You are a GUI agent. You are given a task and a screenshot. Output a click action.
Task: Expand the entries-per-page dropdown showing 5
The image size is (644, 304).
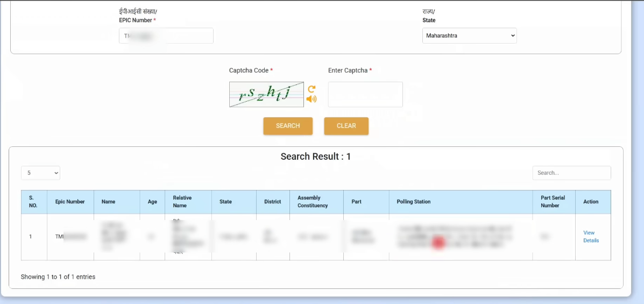41,173
